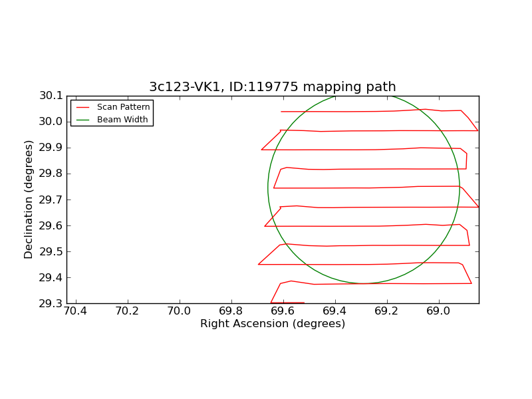Click the green line sample in legend
Image resolution: width=532 pixels, height=399 pixels.
[x=82, y=120]
